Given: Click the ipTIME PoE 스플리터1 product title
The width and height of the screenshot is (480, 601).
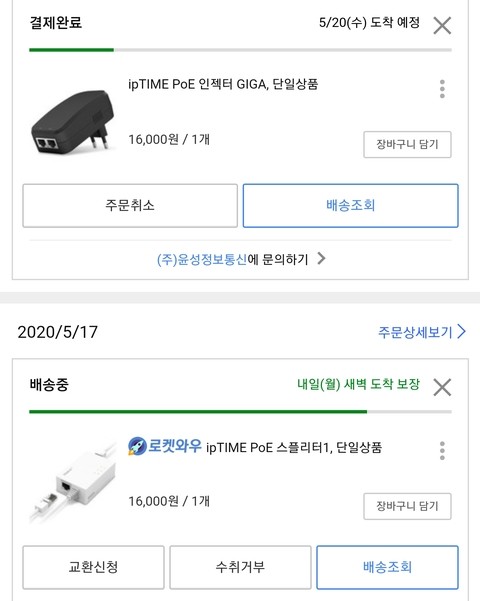Looking at the screenshot, I should click(x=294, y=447).
